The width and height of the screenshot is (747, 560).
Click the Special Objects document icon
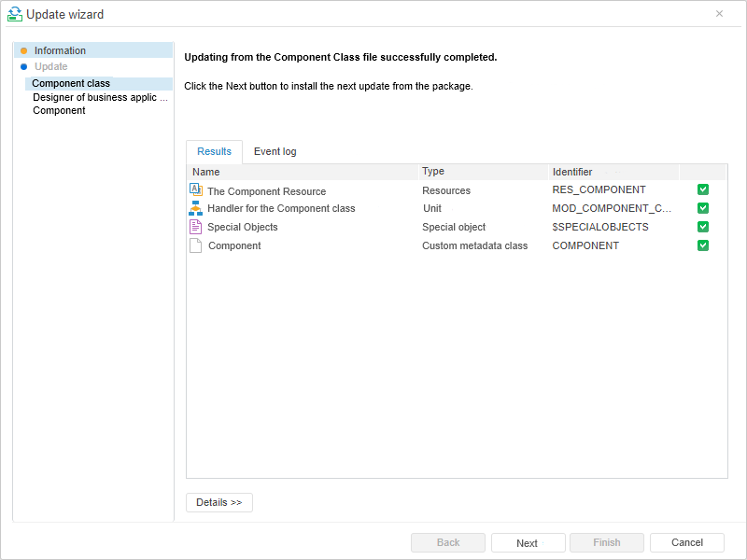(x=195, y=227)
